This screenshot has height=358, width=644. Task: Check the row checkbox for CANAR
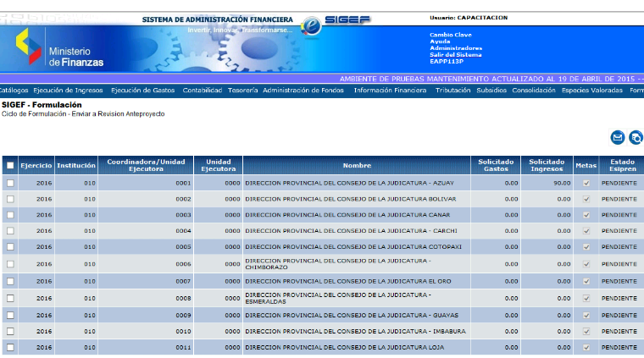pyautogui.click(x=10, y=215)
